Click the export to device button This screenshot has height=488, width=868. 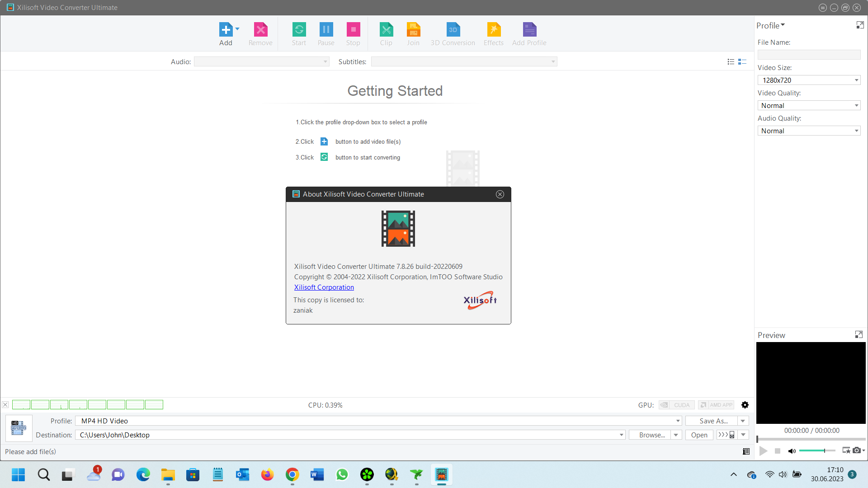click(x=726, y=435)
